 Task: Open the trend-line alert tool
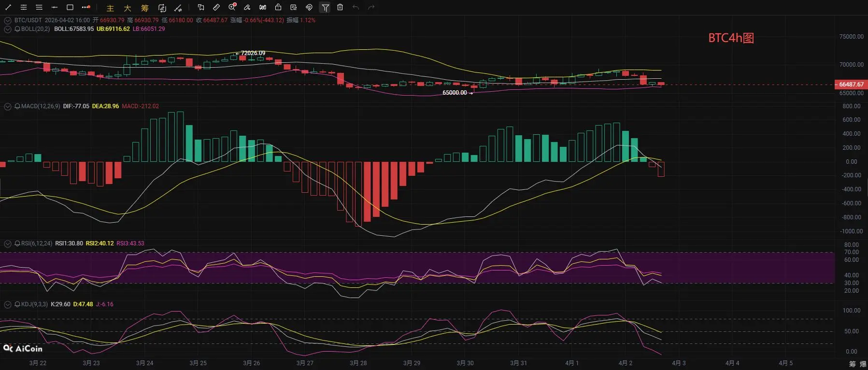(x=178, y=8)
